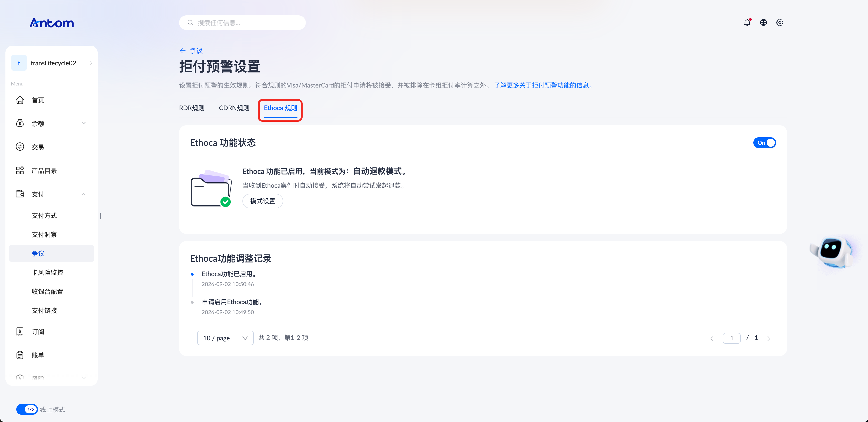Open 支付洞察 in the sidebar
Screen dimensions: 868x422
(x=44, y=234)
